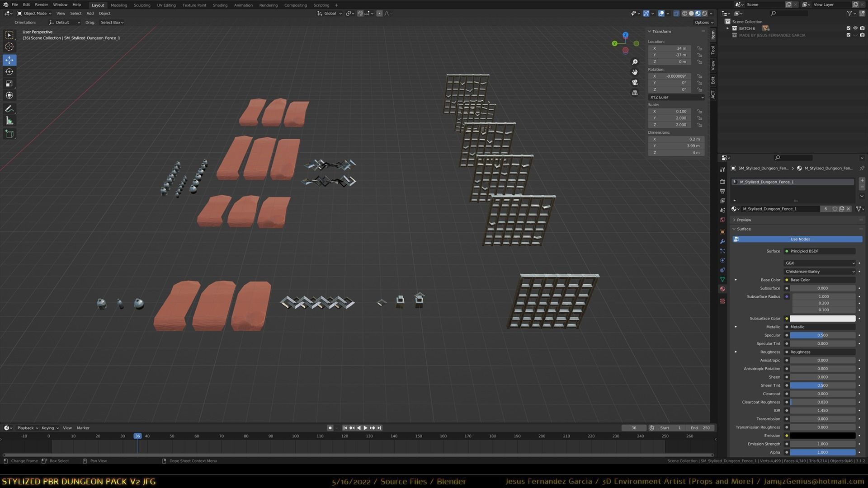Switch to the UV Editing workspace tab
The height and width of the screenshot is (488, 868).
(166, 5)
